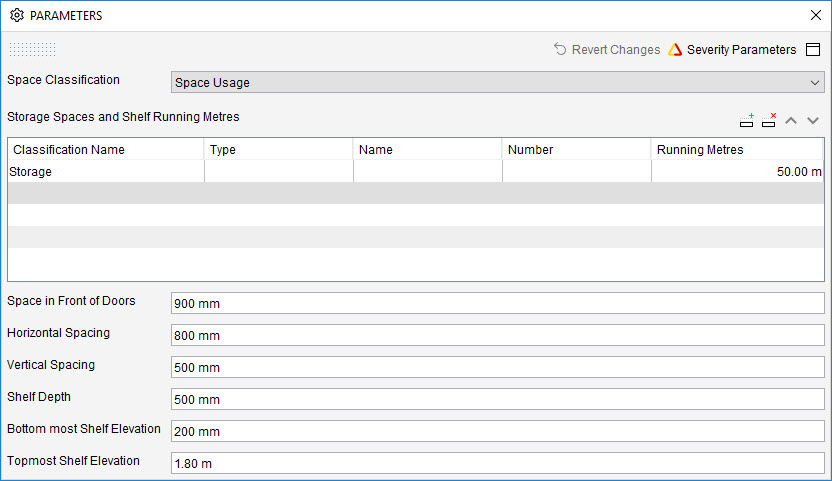The image size is (832, 481).
Task: Click the Running Metres column header
Action: pos(737,150)
